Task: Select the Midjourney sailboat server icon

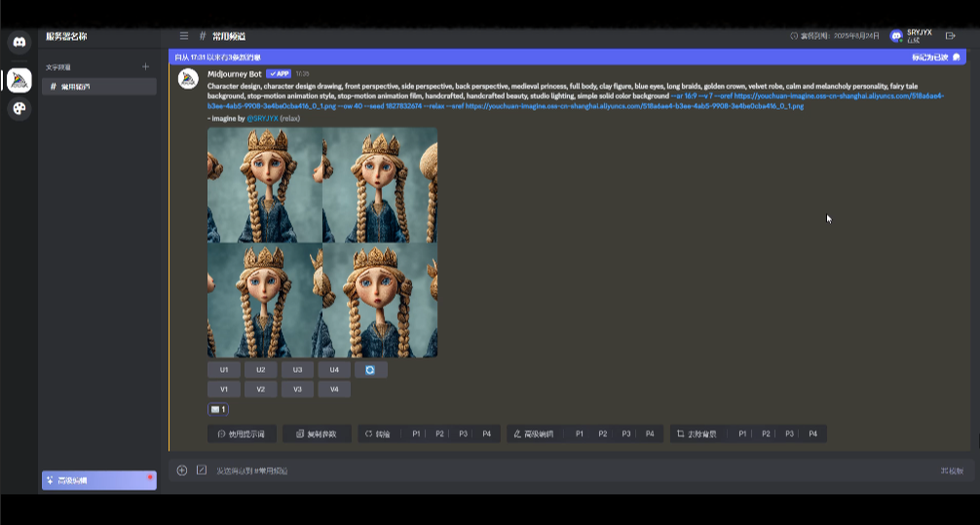Action: (19, 81)
